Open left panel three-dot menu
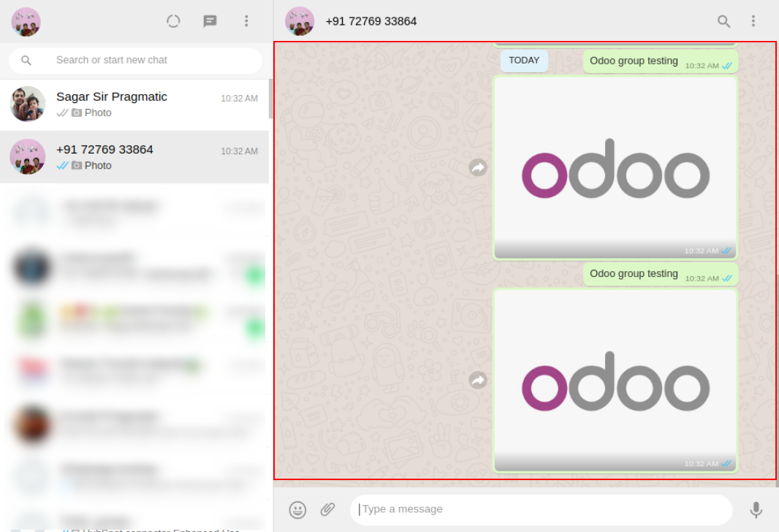The height and width of the screenshot is (532, 779). [x=246, y=21]
